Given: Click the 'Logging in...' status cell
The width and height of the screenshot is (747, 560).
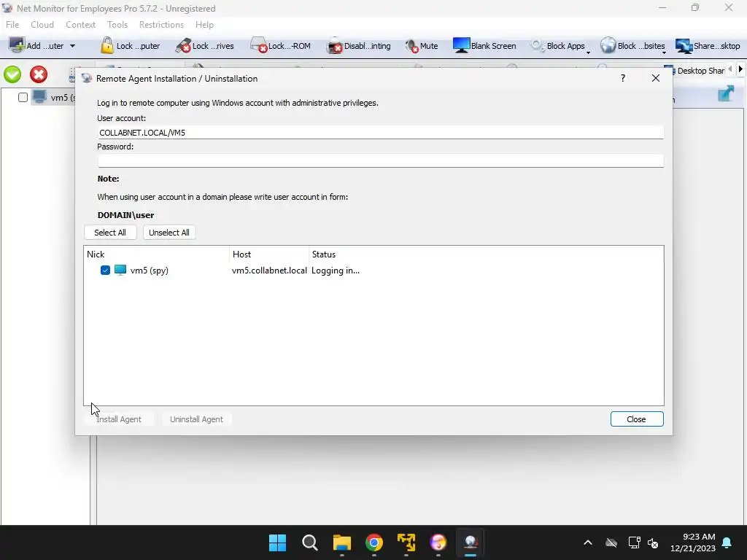Looking at the screenshot, I should (x=336, y=271).
